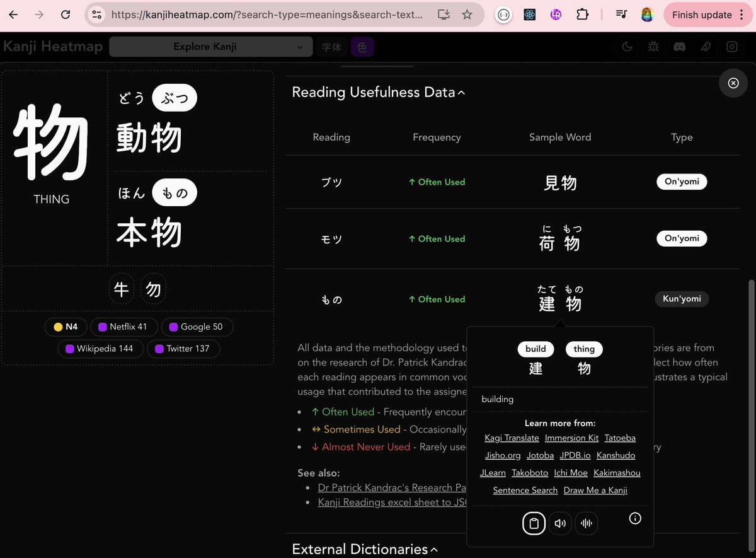
Task: Click the sample word 本物
Action: (149, 233)
